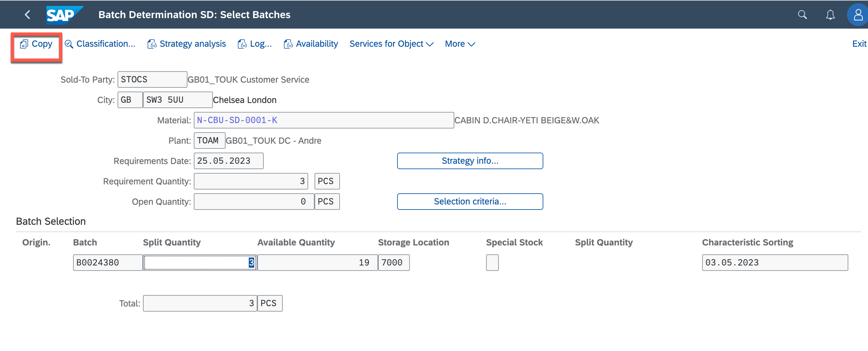
Task: Check Availability of batches
Action: coord(311,44)
